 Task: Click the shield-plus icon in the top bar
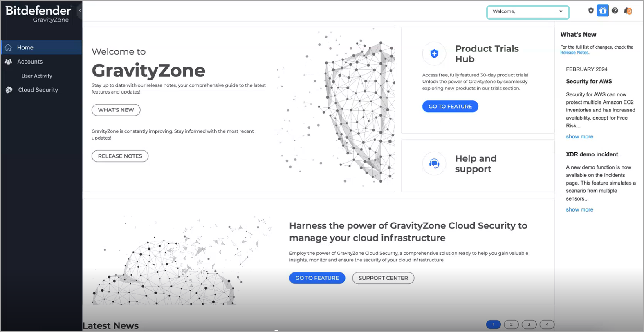click(x=591, y=11)
